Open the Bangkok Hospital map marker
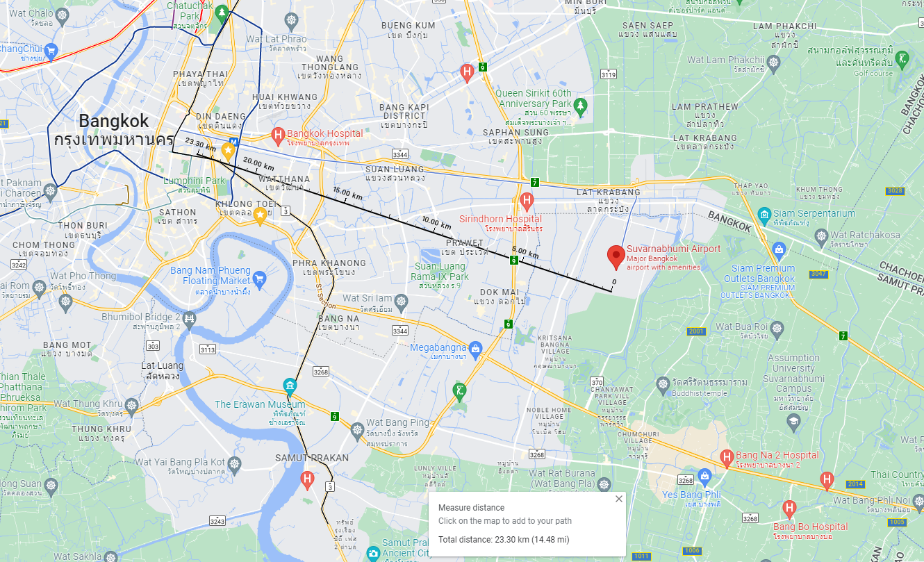 tap(278, 135)
